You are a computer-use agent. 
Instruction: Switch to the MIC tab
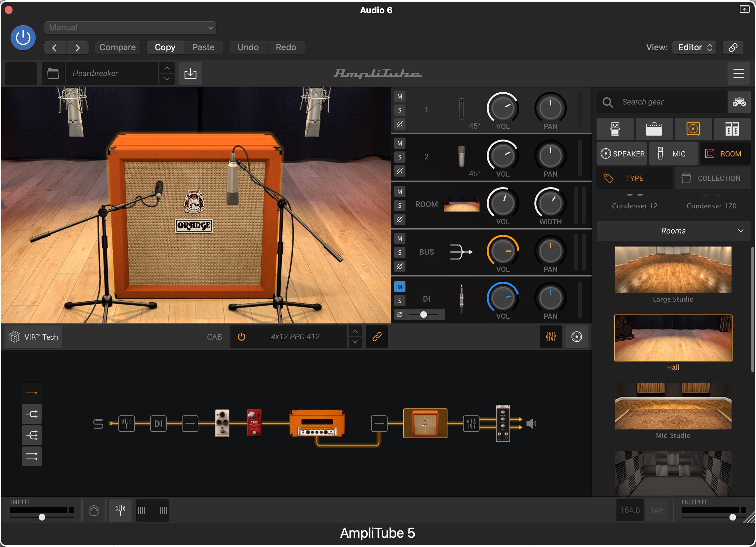[x=673, y=154]
